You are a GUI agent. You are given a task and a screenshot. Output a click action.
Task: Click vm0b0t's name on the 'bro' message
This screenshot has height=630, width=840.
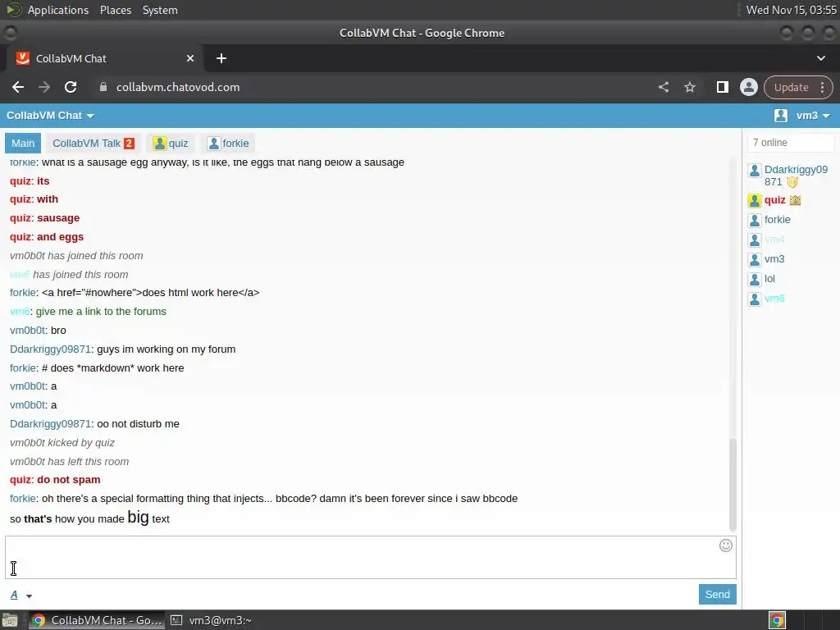(x=27, y=331)
